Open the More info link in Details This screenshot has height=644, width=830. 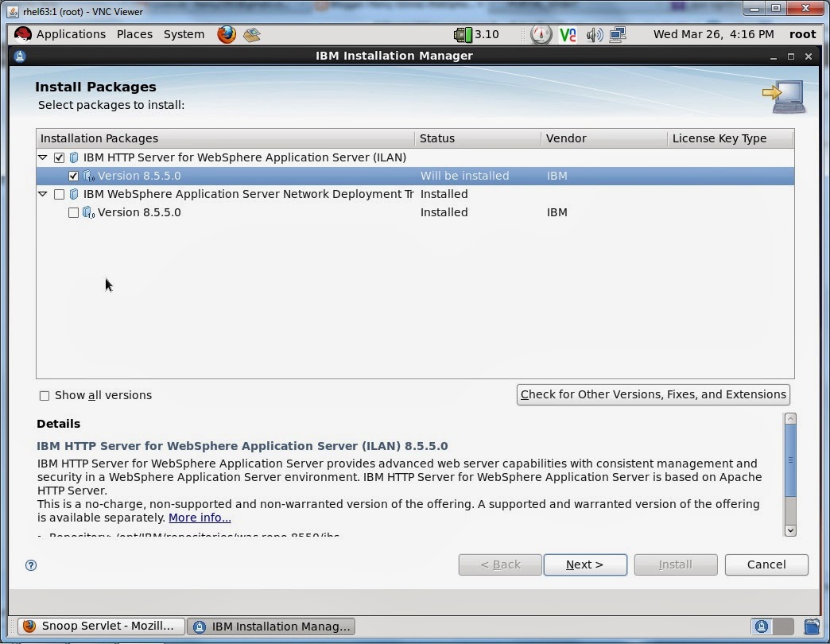pyautogui.click(x=199, y=518)
